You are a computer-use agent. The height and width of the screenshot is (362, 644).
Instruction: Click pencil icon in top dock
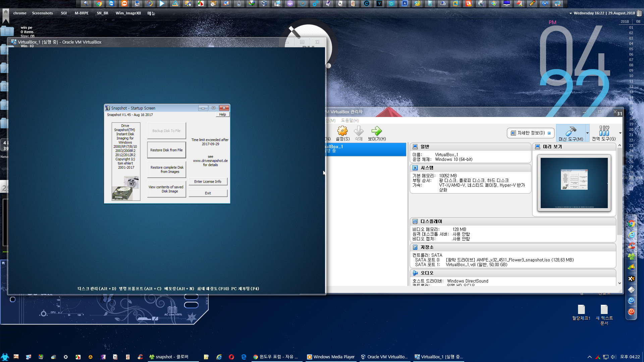[532, 4]
